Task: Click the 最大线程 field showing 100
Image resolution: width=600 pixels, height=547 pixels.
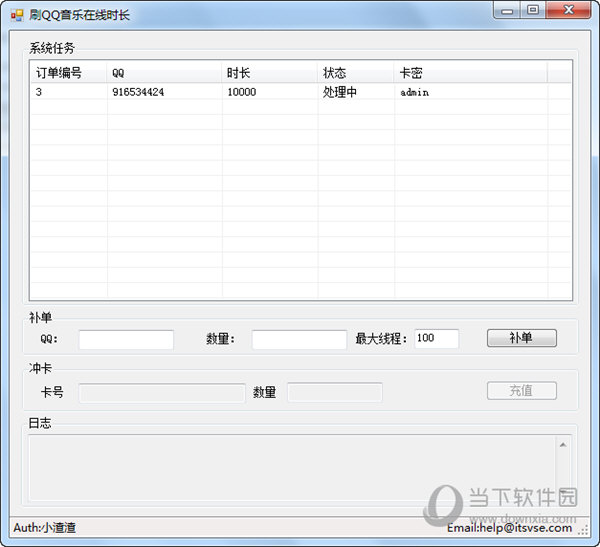Action: click(437, 338)
